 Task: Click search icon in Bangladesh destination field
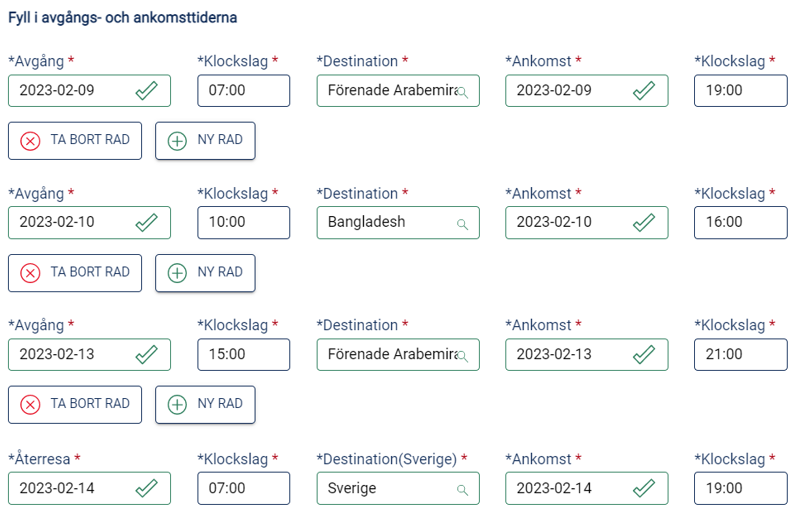coord(463,224)
